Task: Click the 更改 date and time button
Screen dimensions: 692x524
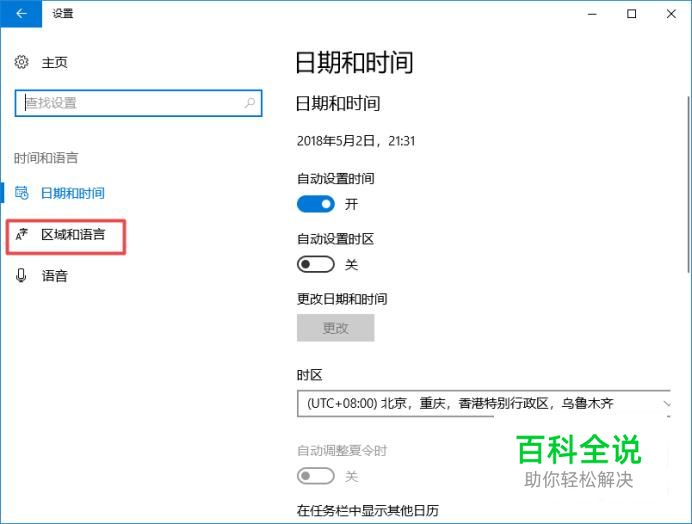Action: point(335,328)
